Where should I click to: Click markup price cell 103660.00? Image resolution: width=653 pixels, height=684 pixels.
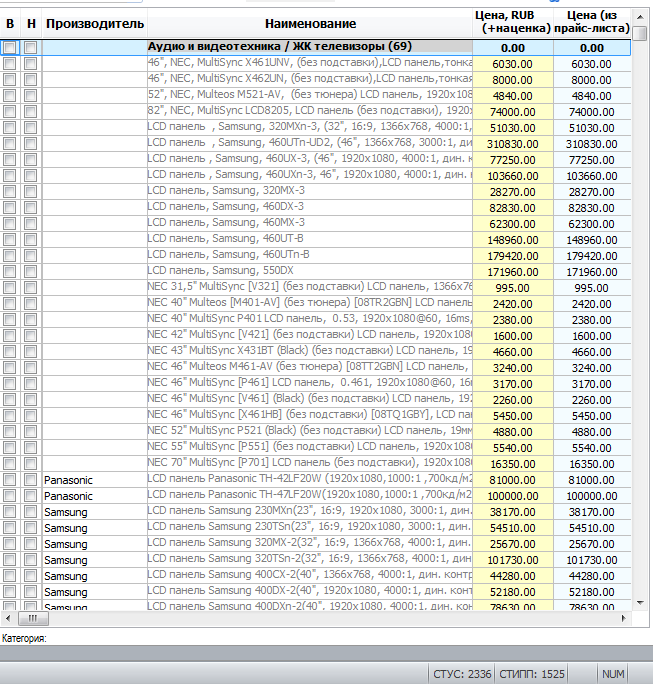[x=513, y=176]
